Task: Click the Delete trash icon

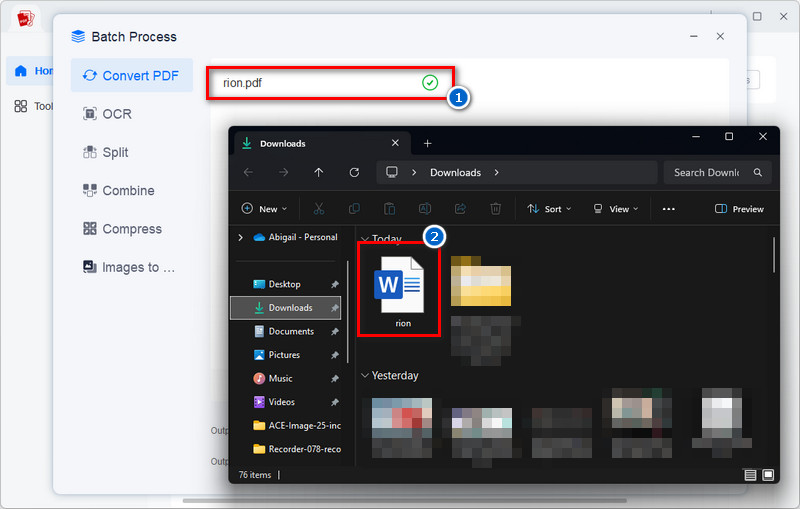Action: pyautogui.click(x=495, y=209)
